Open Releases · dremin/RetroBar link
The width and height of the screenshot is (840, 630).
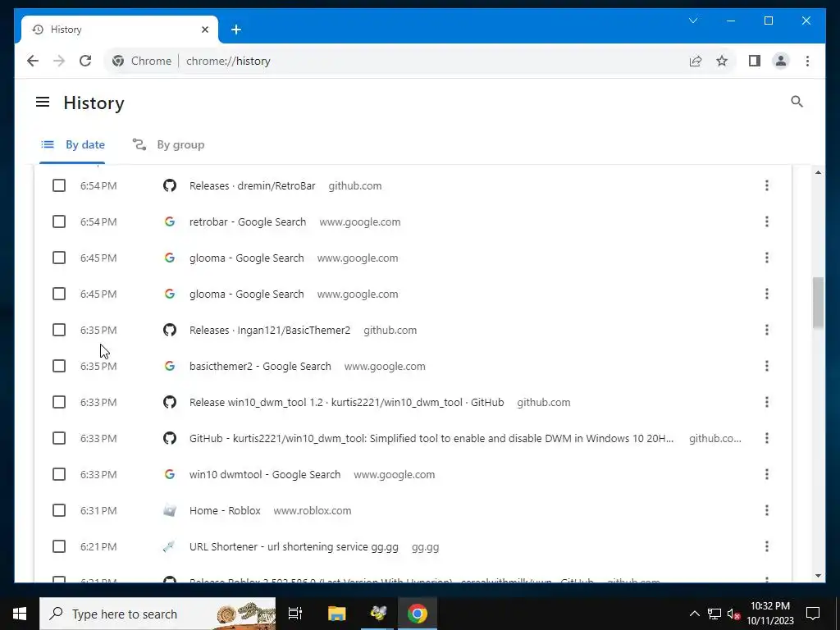click(253, 186)
